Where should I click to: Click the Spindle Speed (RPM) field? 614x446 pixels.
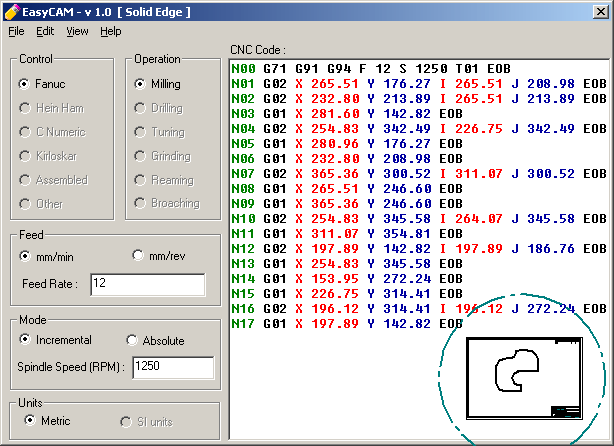pos(173,367)
